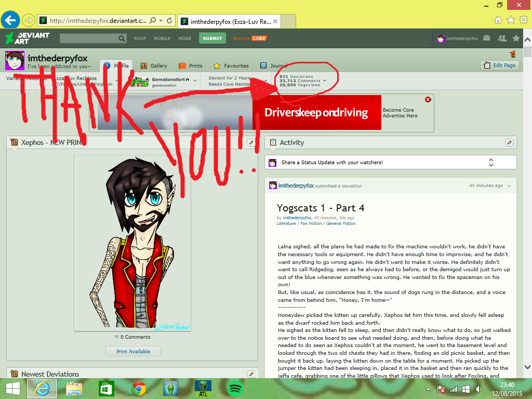This screenshot has width=532, height=399.
Task: Refresh the page with the reload icon
Action: (x=169, y=20)
